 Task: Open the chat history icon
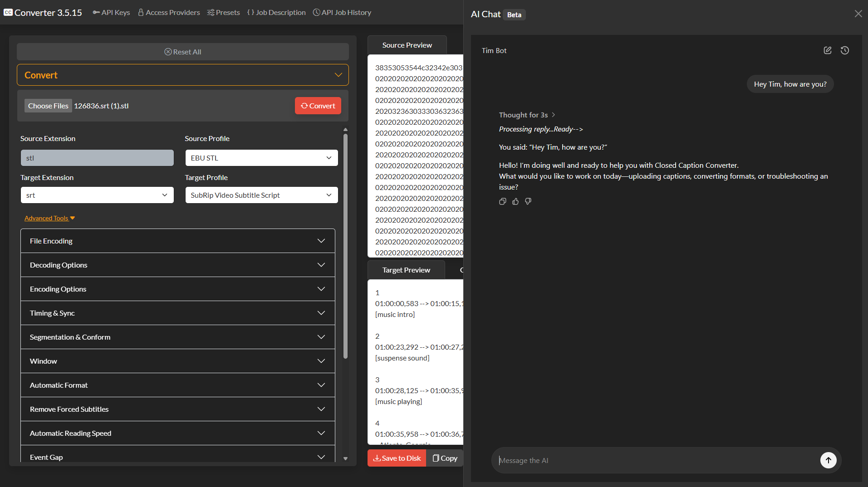click(x=844, y=50)
